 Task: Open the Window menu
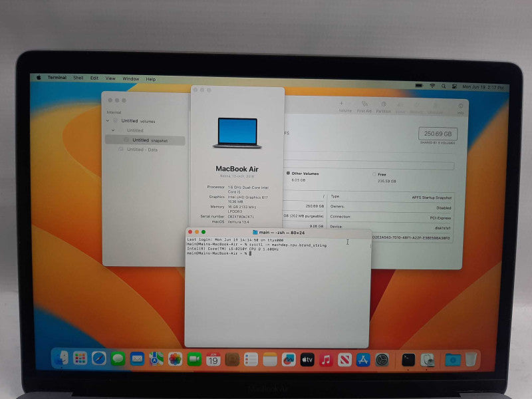[130, 78]
